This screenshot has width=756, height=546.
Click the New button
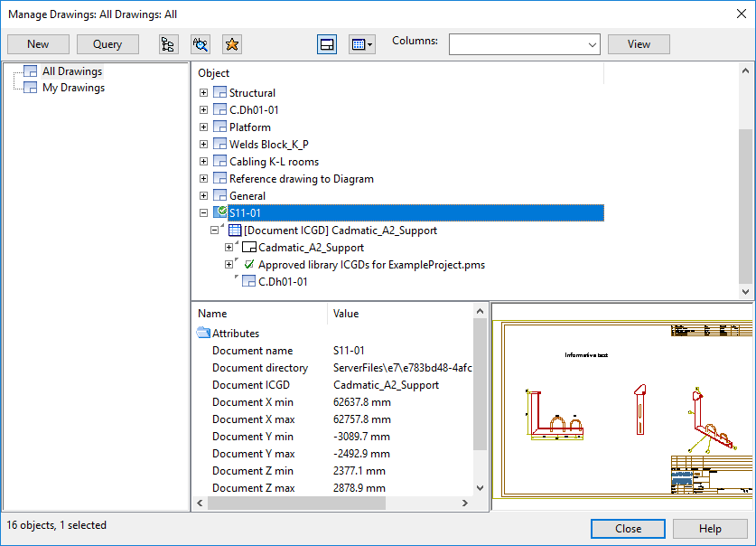pos(38,44)
